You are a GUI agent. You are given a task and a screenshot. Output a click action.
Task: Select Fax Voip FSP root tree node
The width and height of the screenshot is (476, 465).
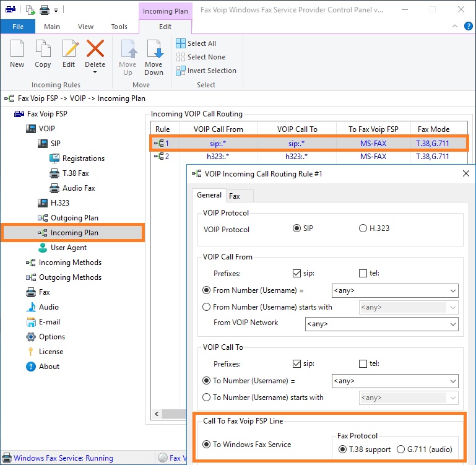pyautogui.click(x=47, y=114)
